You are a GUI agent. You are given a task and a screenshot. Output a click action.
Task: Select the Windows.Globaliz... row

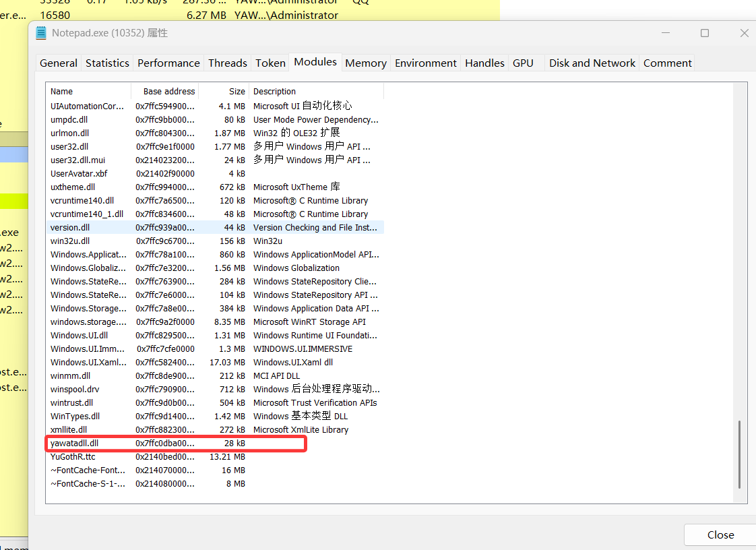coord(215,268)
